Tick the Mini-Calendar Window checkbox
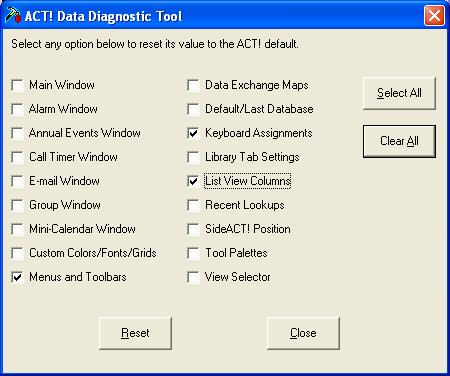Image resolution: width=450 pixels, height=376 pixels. coord(17,229)
